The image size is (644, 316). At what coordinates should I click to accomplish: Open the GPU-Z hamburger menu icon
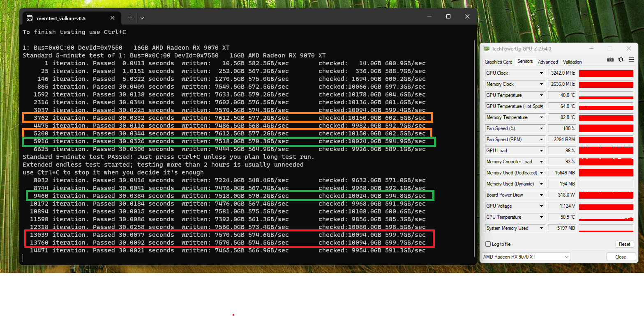(631, 60)
